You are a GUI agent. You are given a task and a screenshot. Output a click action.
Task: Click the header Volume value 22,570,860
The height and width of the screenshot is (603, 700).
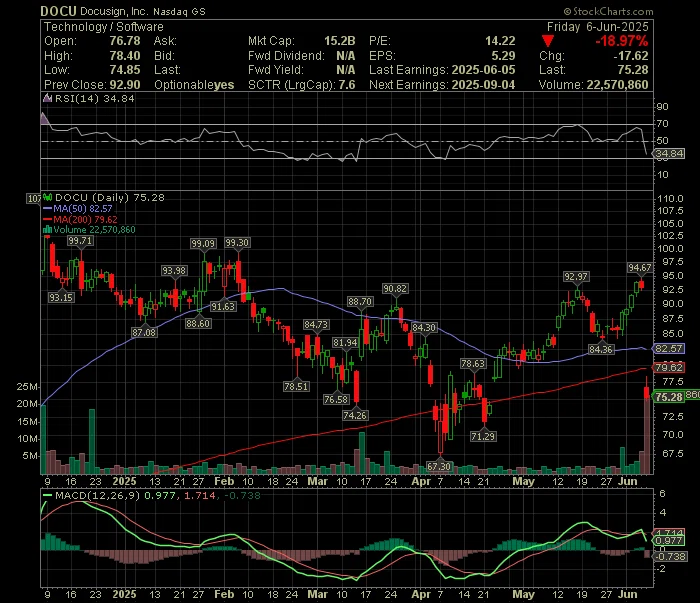(617, 85)
